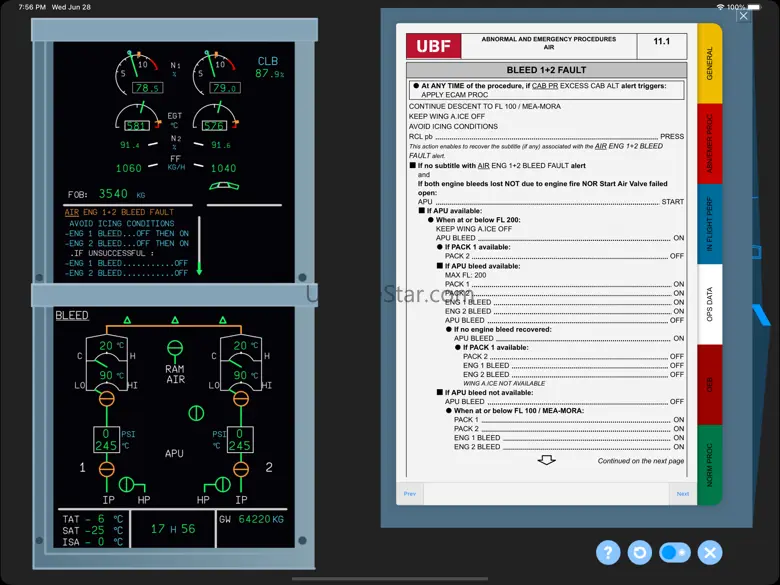
Task: Flip the blue toggle switch
Action: click(675, 552)
